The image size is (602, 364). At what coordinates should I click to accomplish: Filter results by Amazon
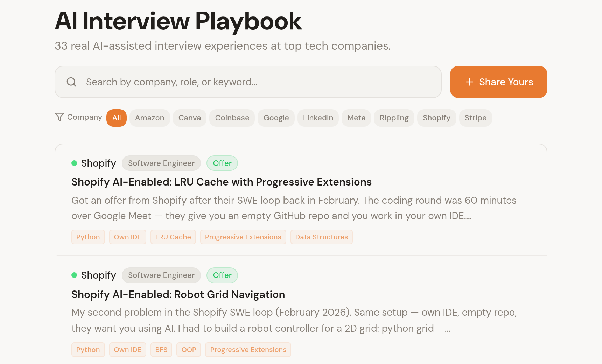[x=149, y=118]
